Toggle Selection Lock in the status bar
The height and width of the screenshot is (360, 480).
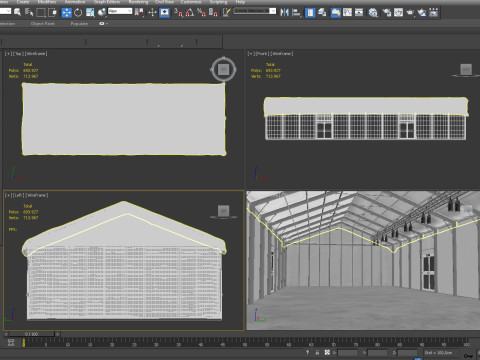317,352
